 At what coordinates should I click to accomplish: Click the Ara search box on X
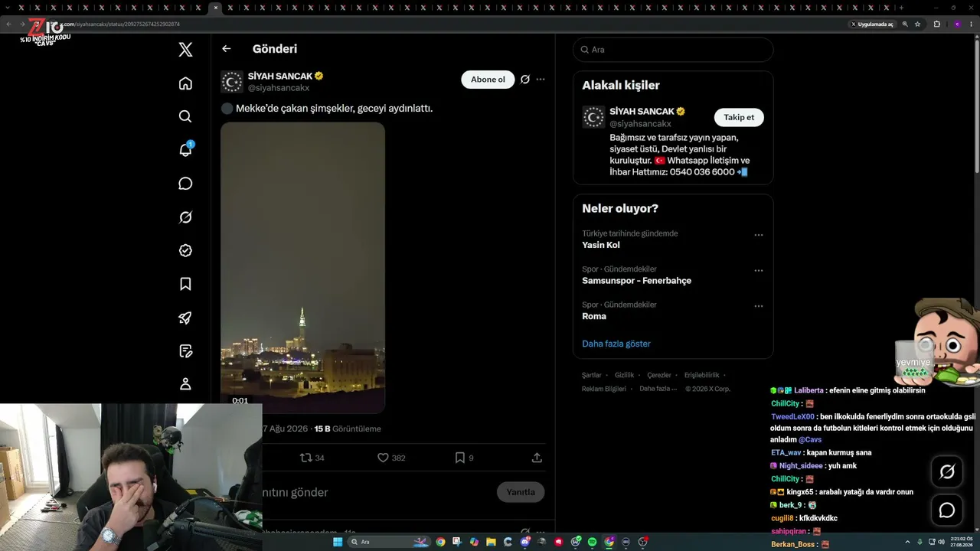tap(673, 50)
